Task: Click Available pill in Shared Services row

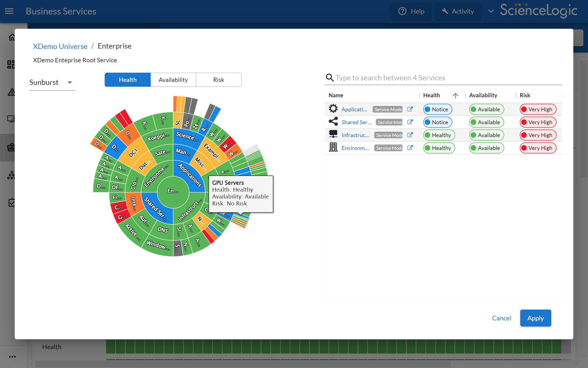Action: click(x=486, y=122)
